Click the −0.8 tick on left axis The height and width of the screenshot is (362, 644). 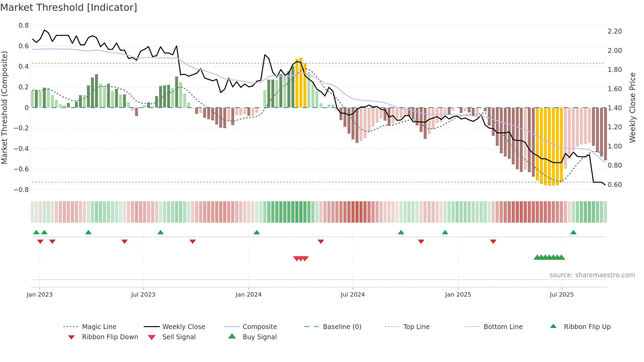[x=21, y=190]
